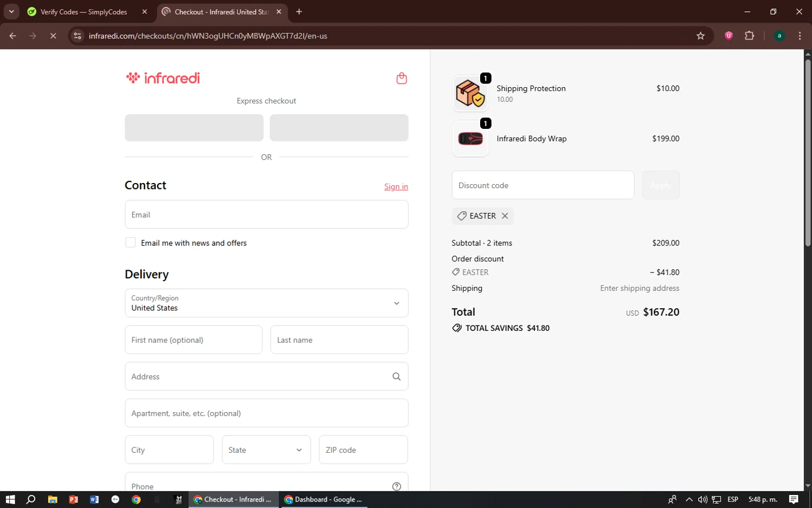Image resolution: width=812 pixels, height=508 pixels.
Task: Open the Windows Start menu
Action: pos(10,499)
